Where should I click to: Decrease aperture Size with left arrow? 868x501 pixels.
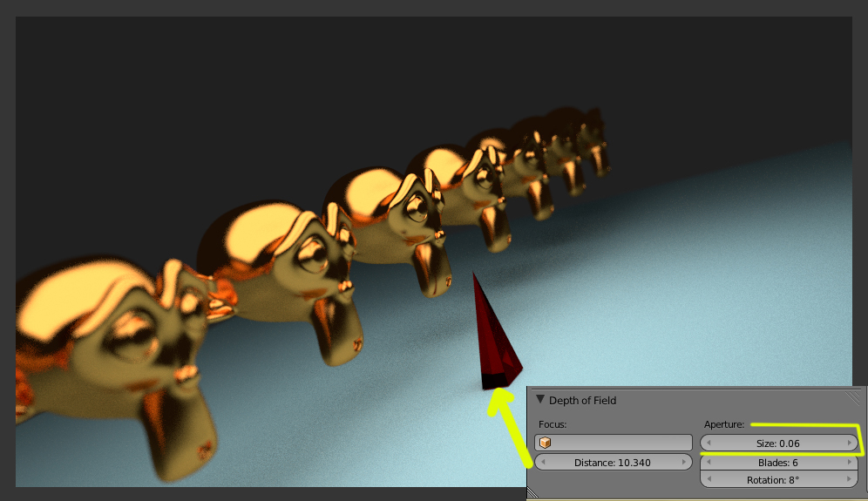pyautogui.click(x=709, y=443)
